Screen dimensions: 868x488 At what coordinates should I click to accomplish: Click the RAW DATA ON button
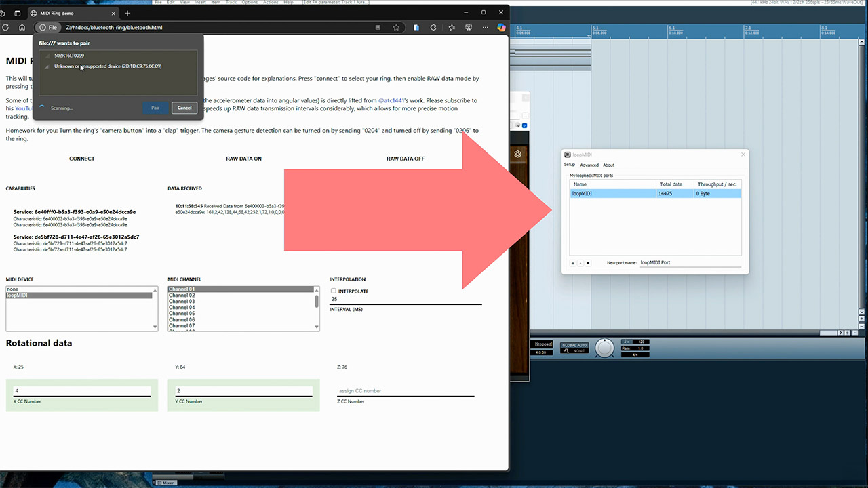243,159
